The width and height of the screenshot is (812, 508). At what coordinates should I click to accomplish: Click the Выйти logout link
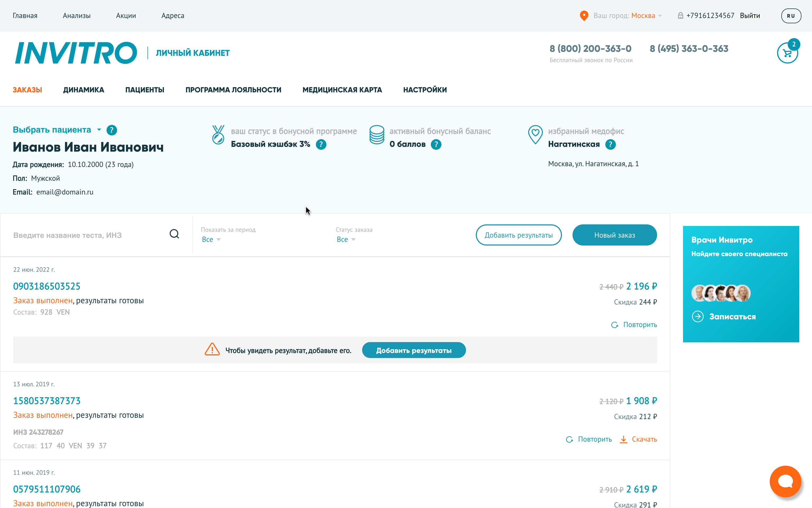tap(750, 16)
